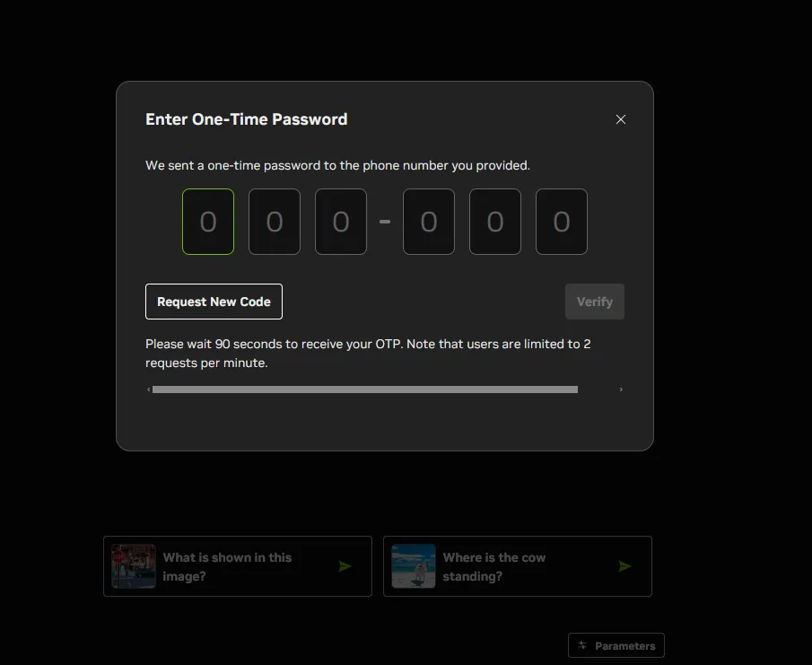Viewport: 812px width, 665px height.
Task: Send the 'Where is the cow standing?' arrow
Action: (x=625, y=566)
